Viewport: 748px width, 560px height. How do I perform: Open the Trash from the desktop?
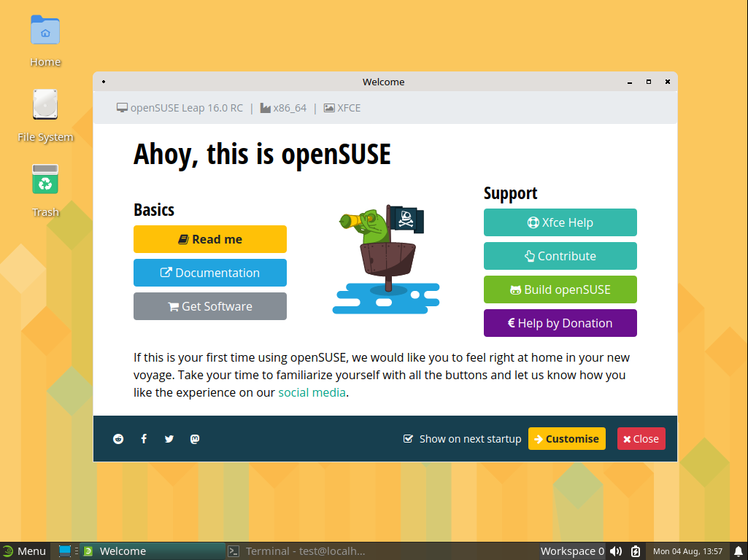tap(45, 179)
